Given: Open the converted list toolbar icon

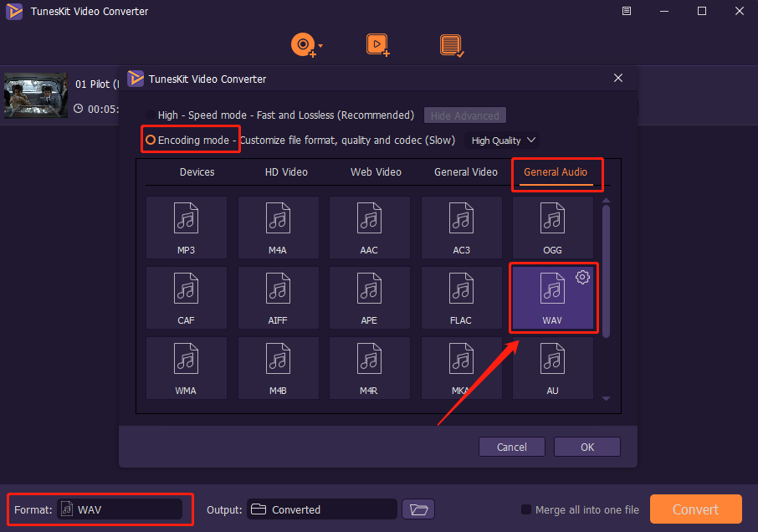Looking at the screenshot, I should click(452, 45).
